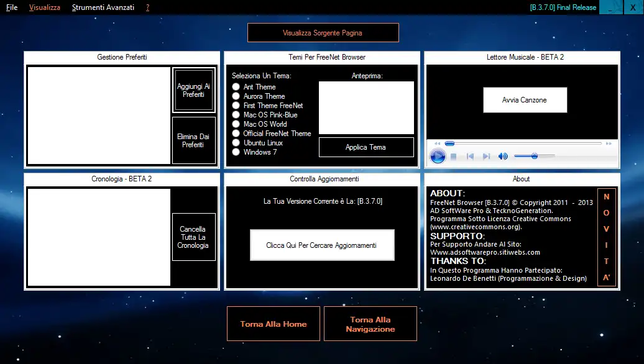The image size is (644, 364).
Task: Click the (www.creativecommons.org) text
Action: (x=476, y=227)
